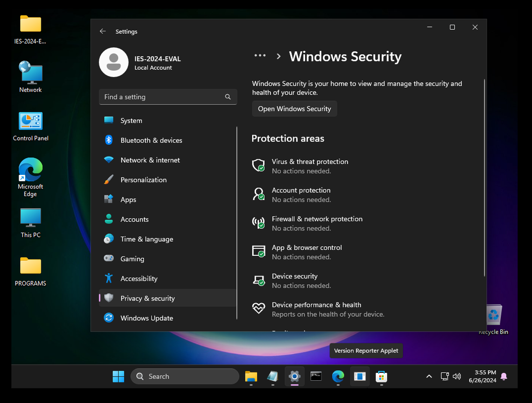Click the search magnifier in Find a setting
The height and width of the screenshot is (403, 532).
[x=227, y=97]
